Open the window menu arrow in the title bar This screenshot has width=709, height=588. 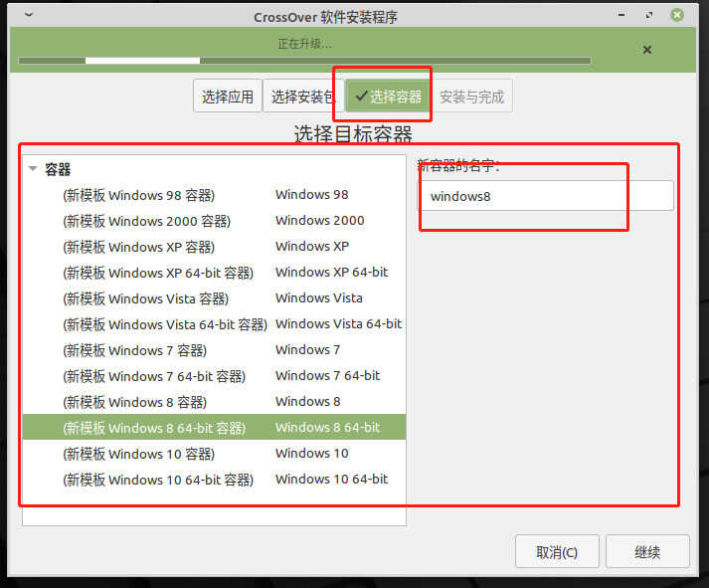tap(29, 15)
